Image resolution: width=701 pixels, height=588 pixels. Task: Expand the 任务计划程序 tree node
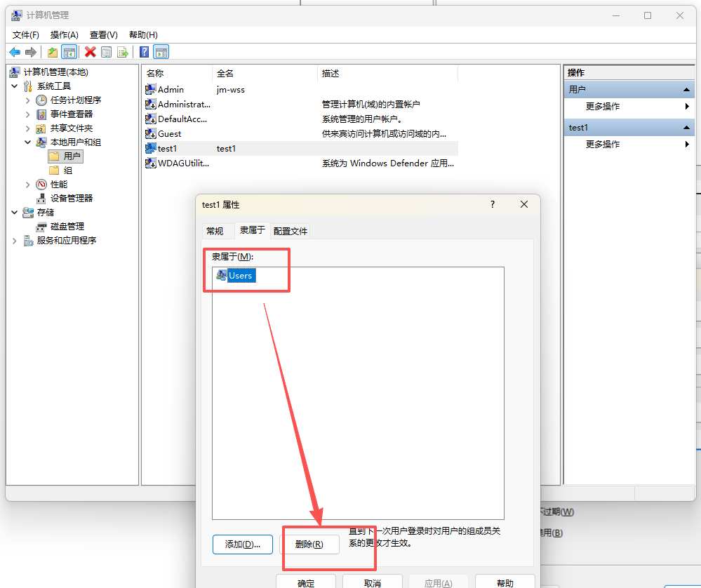pyautogui.click(x=28, y=100)
